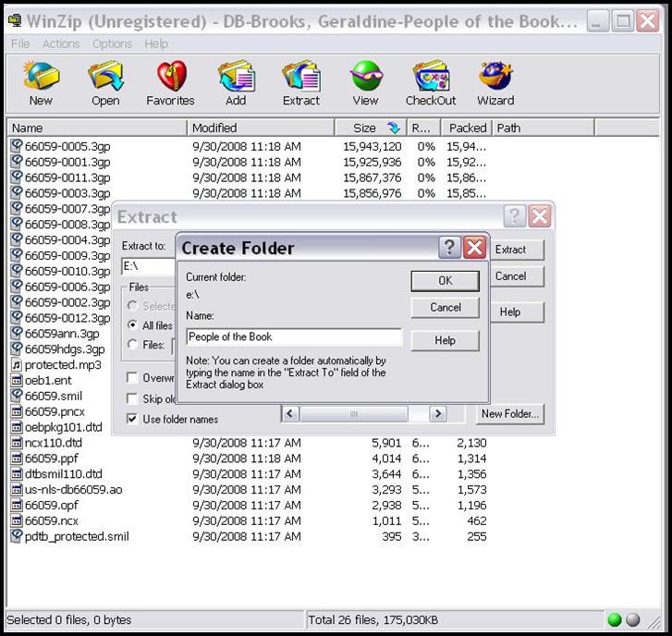The height and width of the screenshot is (636, 672).
Task: Click Cancel in Create Folder dialog
Action: click(x=446, y=307)
